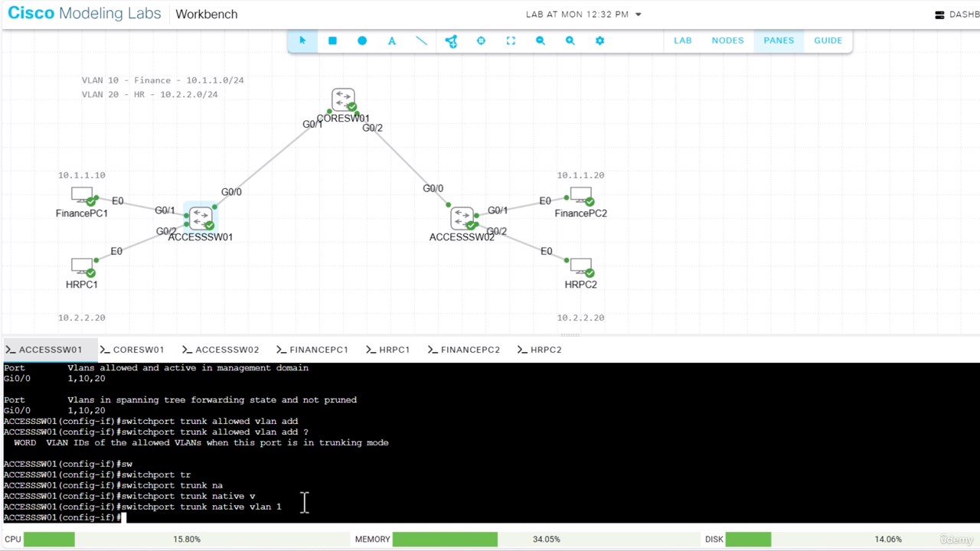Select the FinancePC2 node icon
The width and height of the screenshot is (980, 551).
point(581,196)
